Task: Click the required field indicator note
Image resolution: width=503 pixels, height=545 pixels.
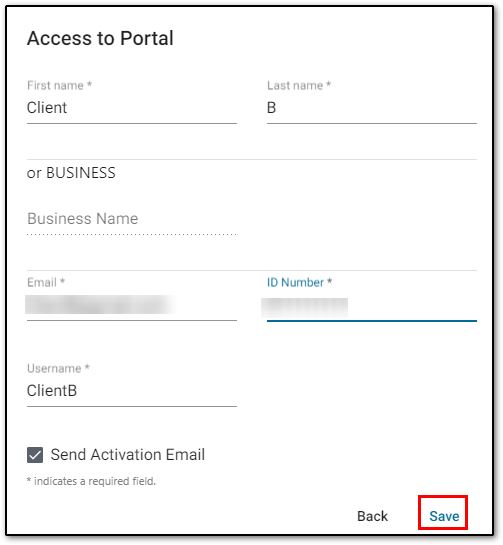Action: tap(91, 481)
